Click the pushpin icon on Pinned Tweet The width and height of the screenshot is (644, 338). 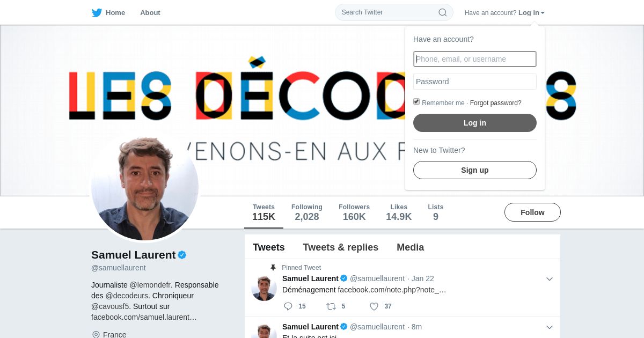273,267
